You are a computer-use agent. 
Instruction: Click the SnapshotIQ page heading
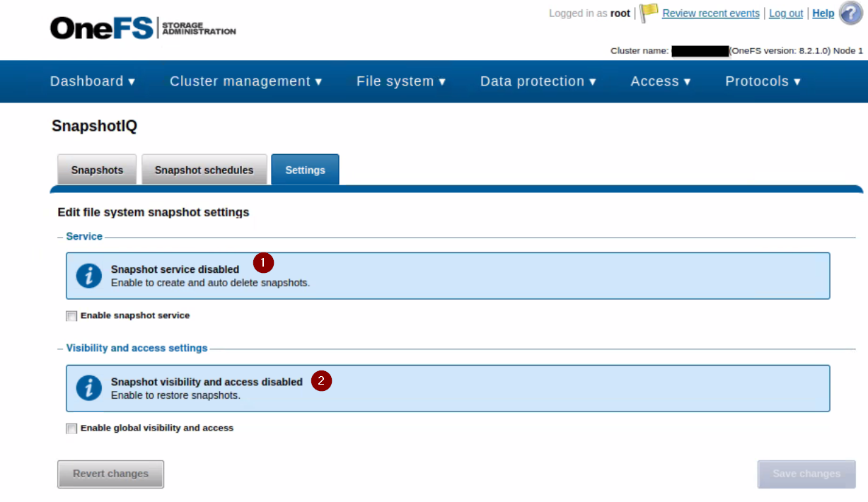[x=95, y=127]
